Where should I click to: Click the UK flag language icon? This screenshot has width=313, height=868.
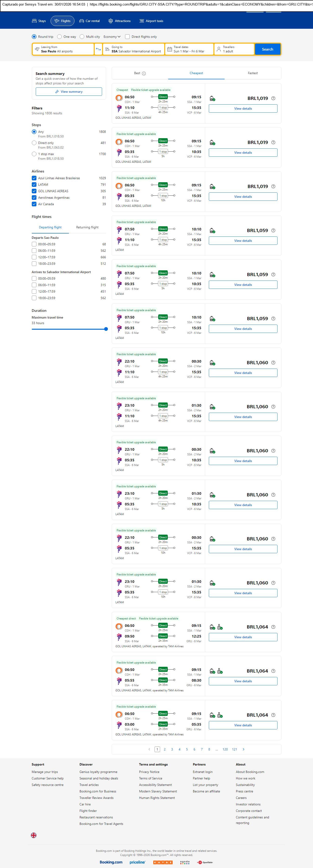click(x=34, y=835)
